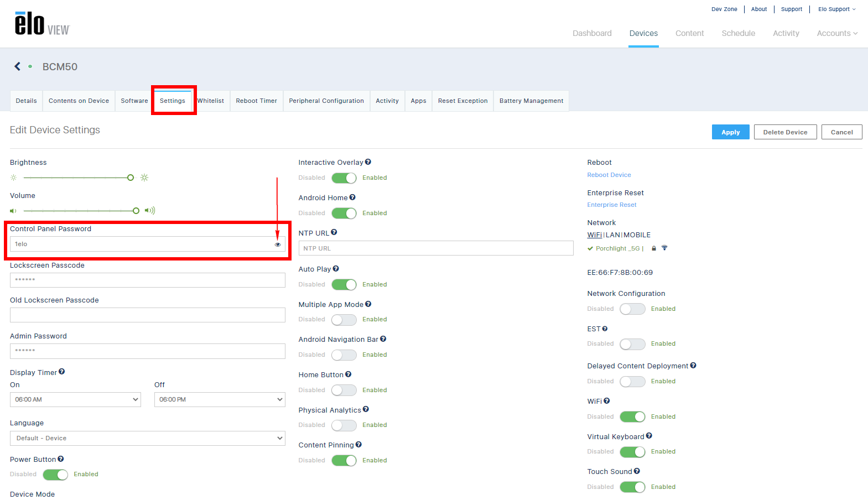Screen dimensions: 868x500
Task: Click the Enterprise Reset link
Action: pyautogui.click(x=611, y=205)
